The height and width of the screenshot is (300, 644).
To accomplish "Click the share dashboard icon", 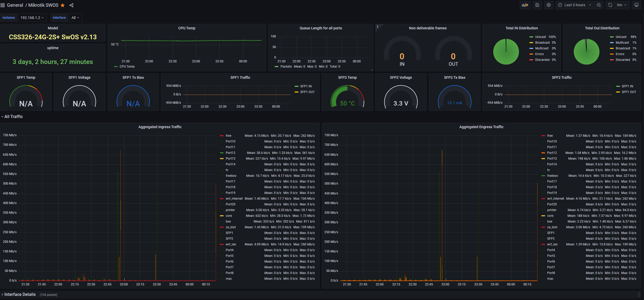I will point(71,5).
